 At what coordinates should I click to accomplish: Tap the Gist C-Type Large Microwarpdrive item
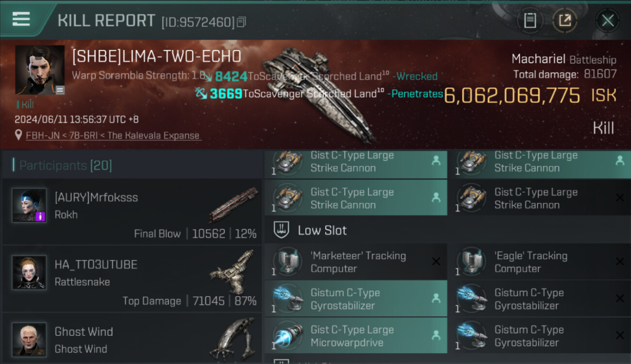[356, 336]
